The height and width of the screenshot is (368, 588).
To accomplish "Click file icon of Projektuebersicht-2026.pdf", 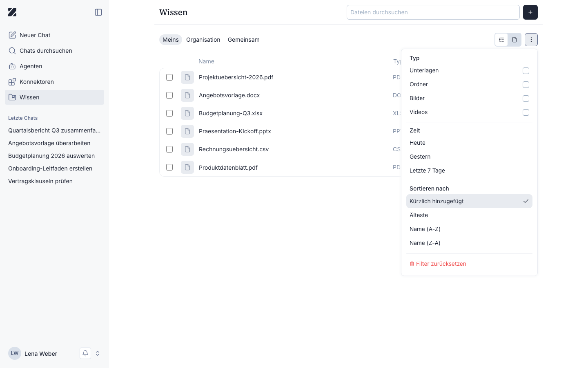I will point(187,77).
